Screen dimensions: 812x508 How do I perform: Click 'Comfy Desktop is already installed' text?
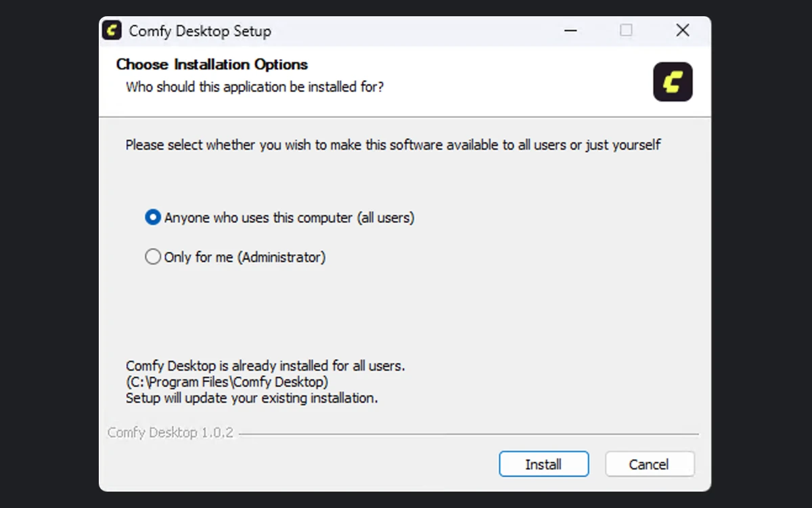coord(265,366)
